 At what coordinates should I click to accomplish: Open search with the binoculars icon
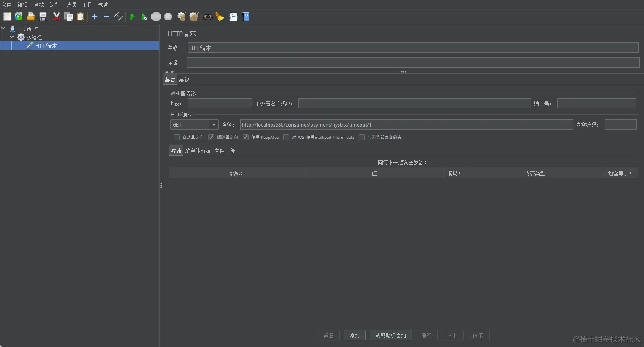click(x=207, y=17)
